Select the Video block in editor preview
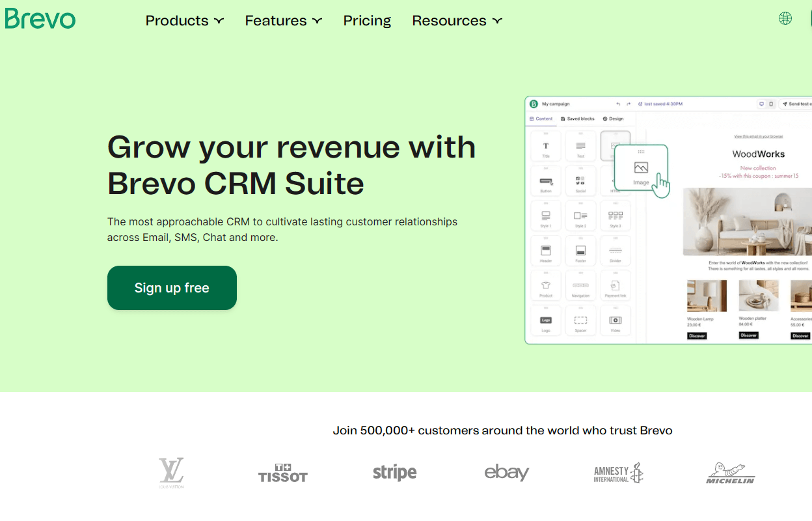This screenshot has width=812, height=521. coord(616,321)
